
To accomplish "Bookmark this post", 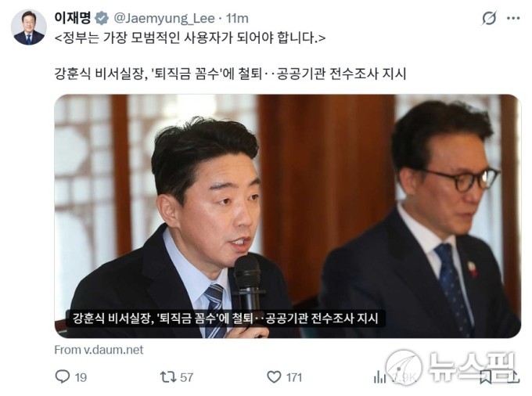I will pos(486,377).
